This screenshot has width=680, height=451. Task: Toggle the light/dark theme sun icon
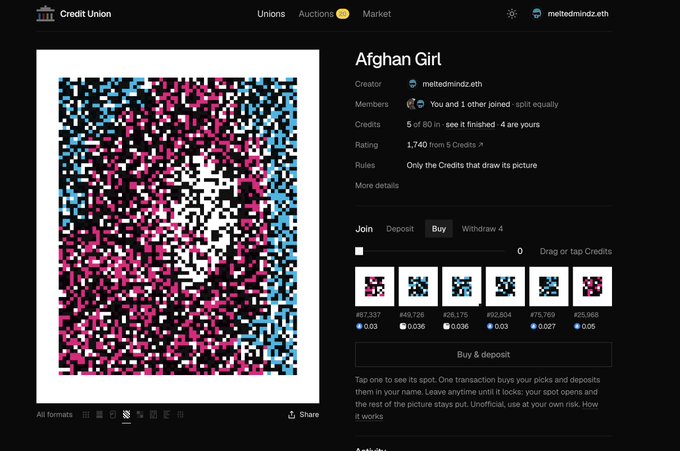click(x=512, y=14)
